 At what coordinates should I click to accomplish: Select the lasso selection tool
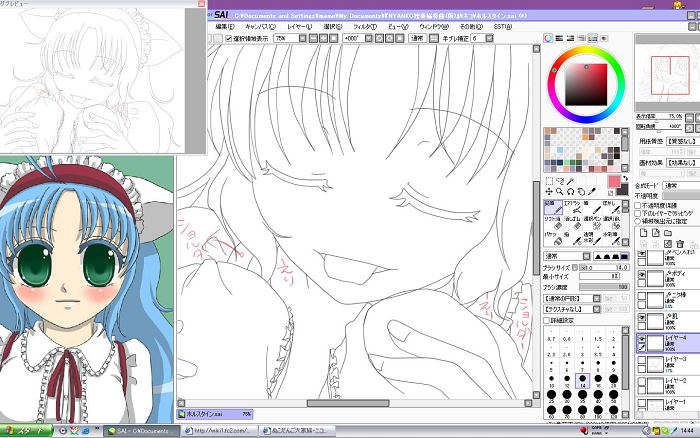click(560, 181)
